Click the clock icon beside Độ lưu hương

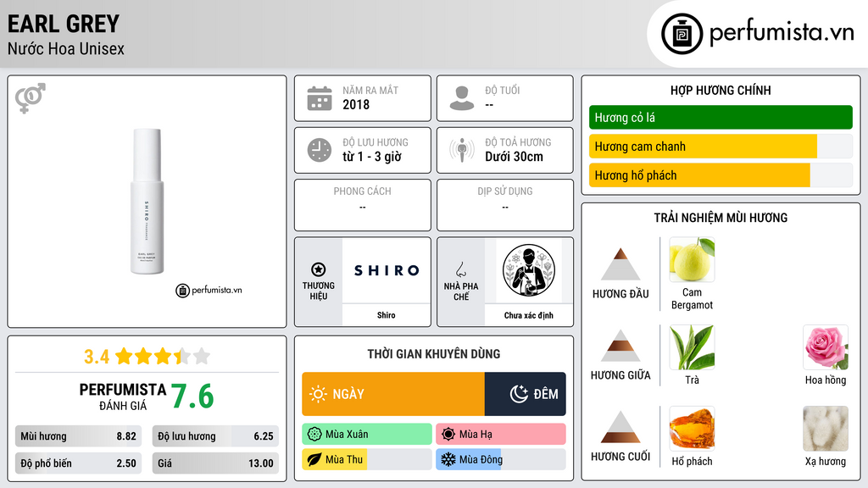[x=320, y=150]
